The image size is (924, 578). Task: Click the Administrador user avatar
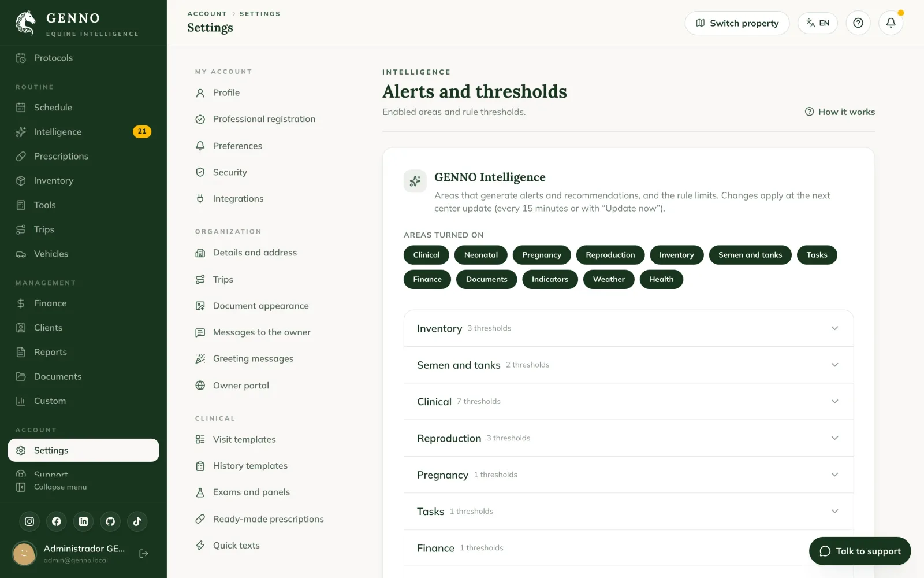[x=24, y=554]
